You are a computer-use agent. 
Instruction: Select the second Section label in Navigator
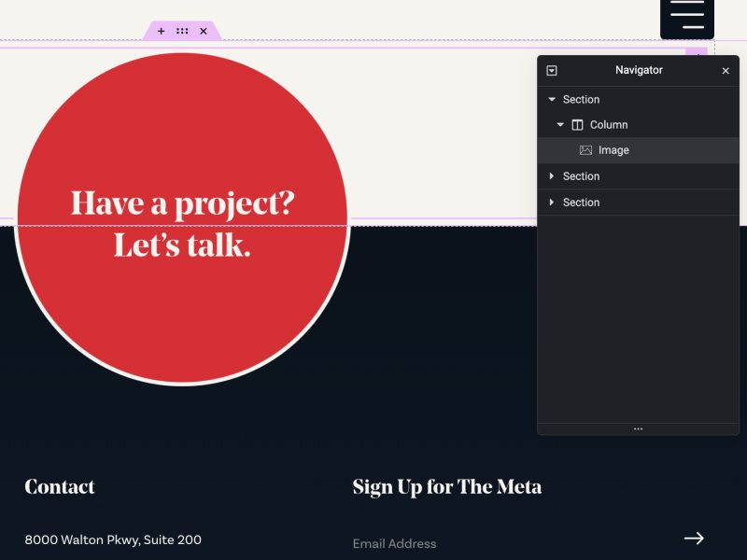tap(581, 176)
